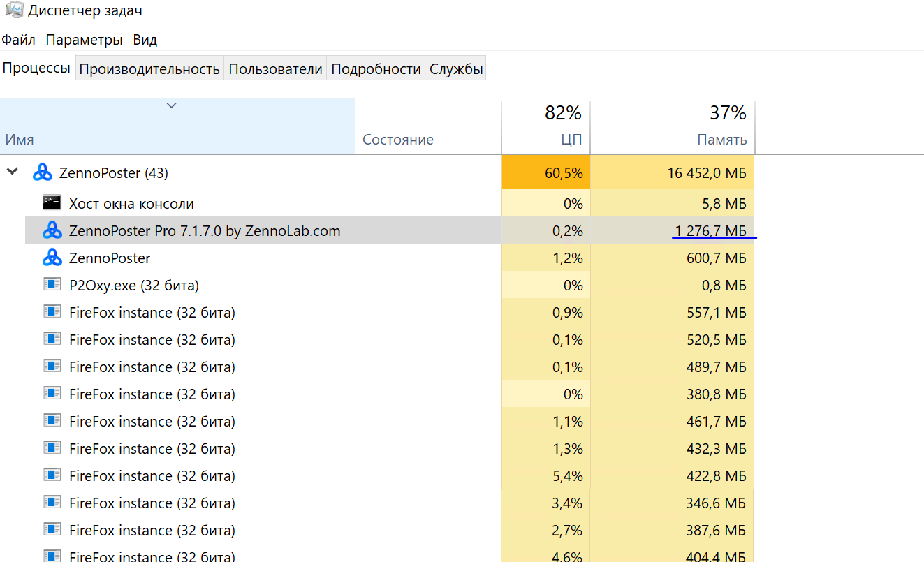Click the 60,5% CPU cell
The image size is (924, 562).
[546, 173]
